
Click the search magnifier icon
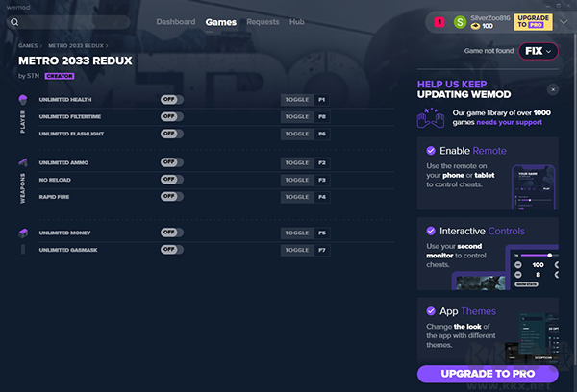[x=14, y=22]
